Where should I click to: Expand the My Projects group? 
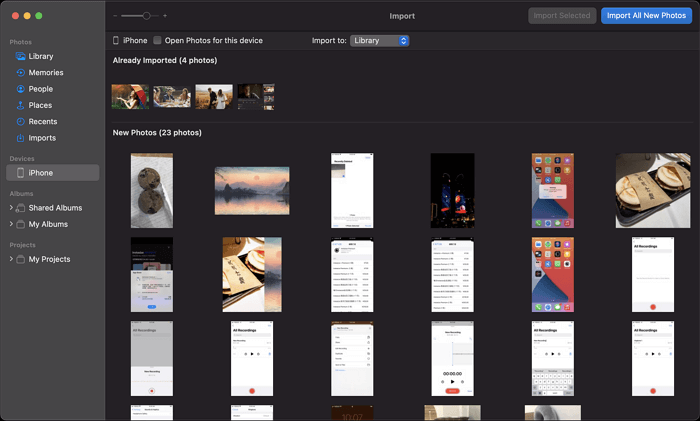tap(11, 259)
